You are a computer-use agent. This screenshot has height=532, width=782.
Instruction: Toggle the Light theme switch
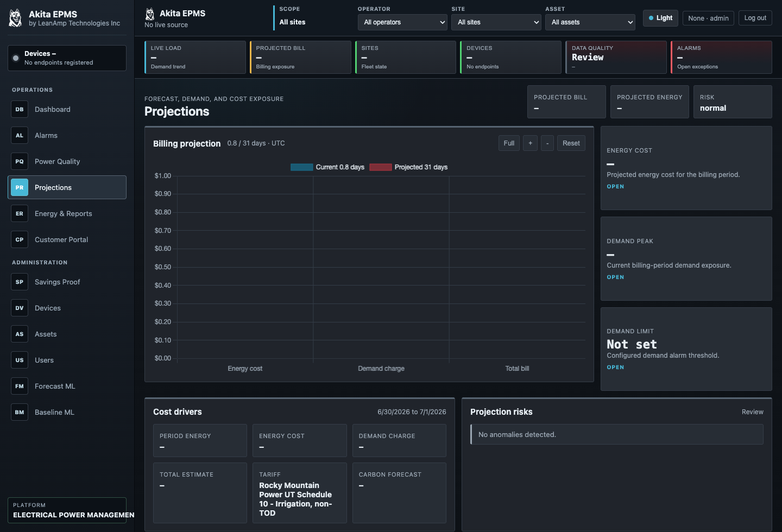click(660, 18)
